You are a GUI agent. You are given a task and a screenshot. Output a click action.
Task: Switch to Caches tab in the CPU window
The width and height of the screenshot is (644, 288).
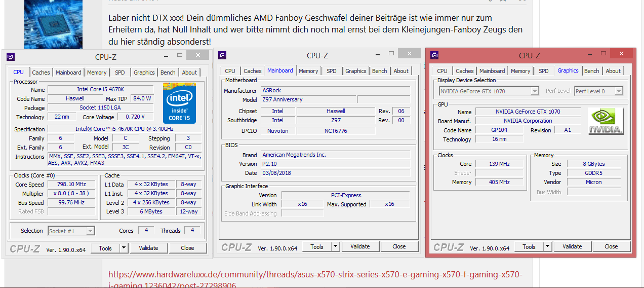41,73
